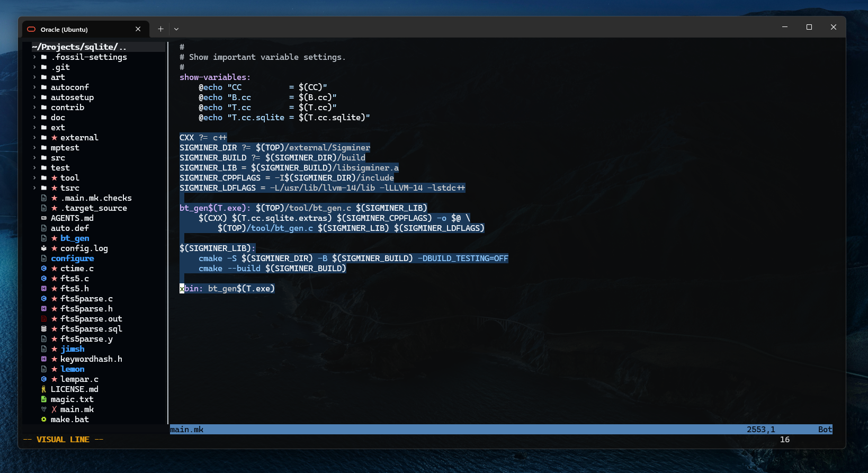Screen dimensions: 868x473
Task: Open a new terminal tab
Action: pyautogui.click(x=160, y=29)
